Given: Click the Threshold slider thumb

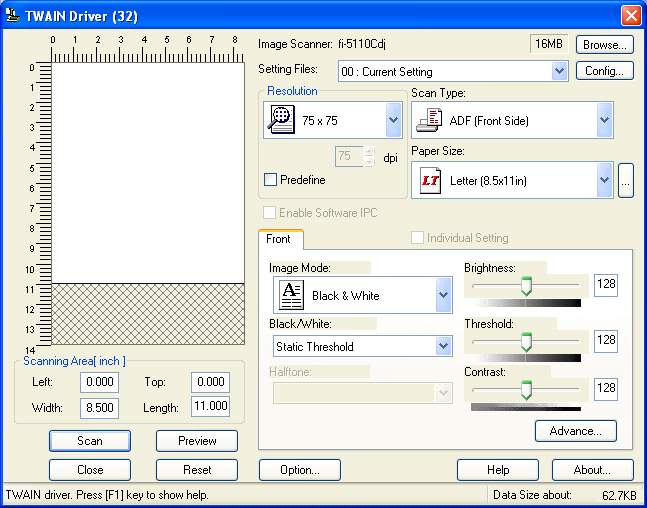Looking at the screenshot, I should coord(526,342).
